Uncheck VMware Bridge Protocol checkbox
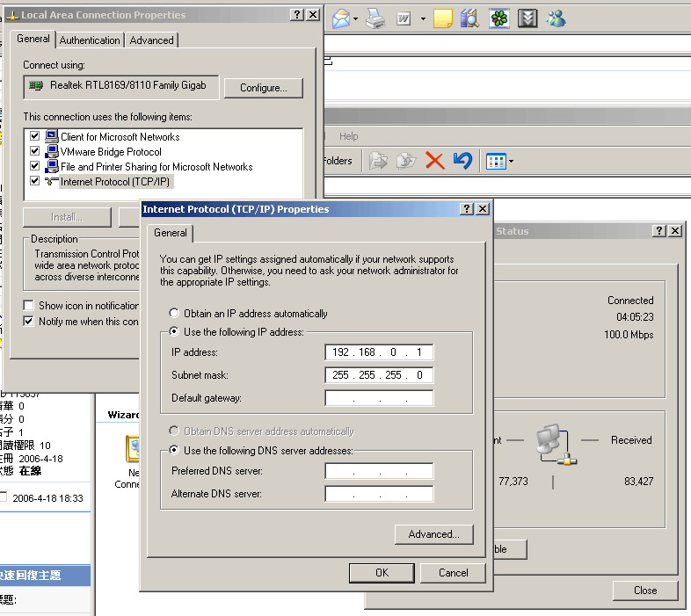This screenshot has width=691, height=616. pyautogui.click(x=35, y=152)
